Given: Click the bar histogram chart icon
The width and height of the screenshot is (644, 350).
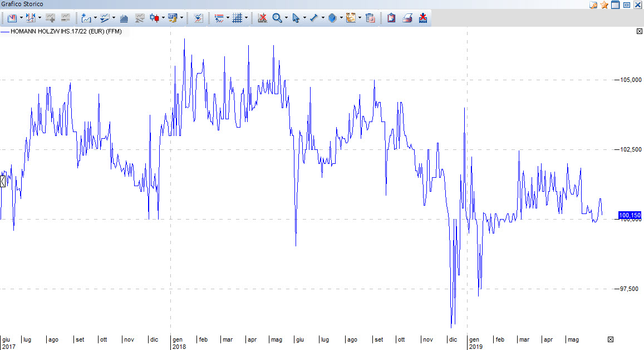Looking at the screenshot, I should 124,18.
